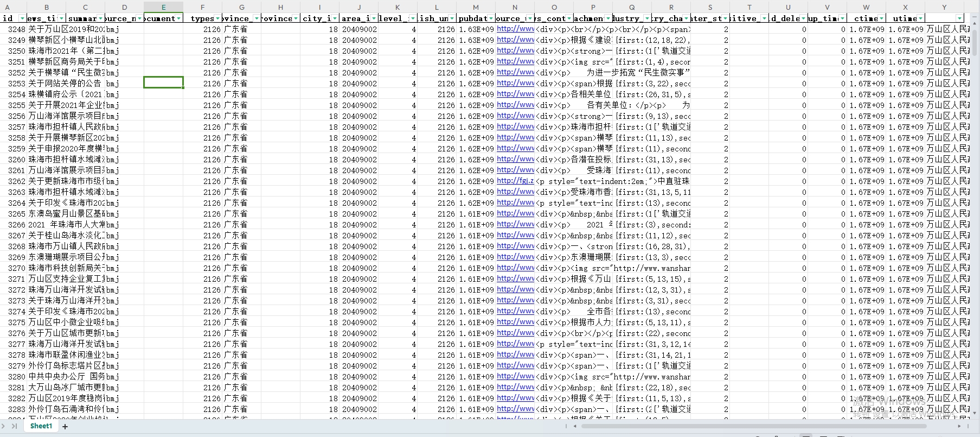Open the id column filter dropdown
The width and height of the screenshot is (980, 437).
tap(22, 18)
